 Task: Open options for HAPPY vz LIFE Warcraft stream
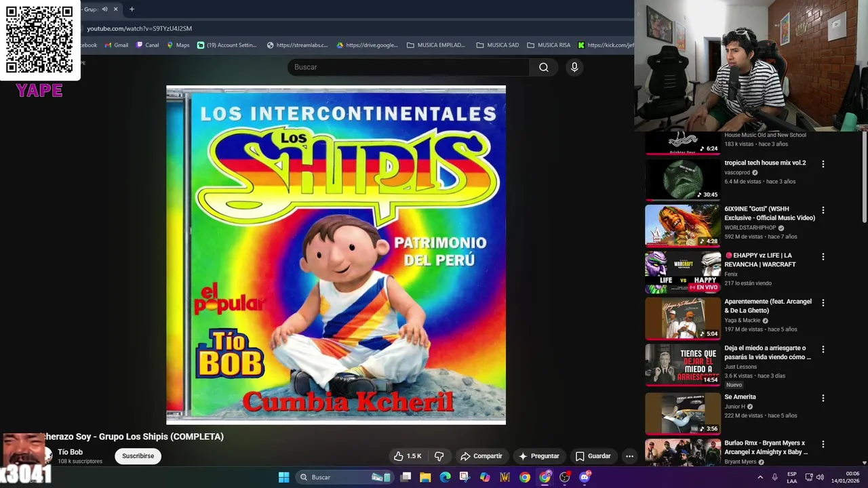823,257
